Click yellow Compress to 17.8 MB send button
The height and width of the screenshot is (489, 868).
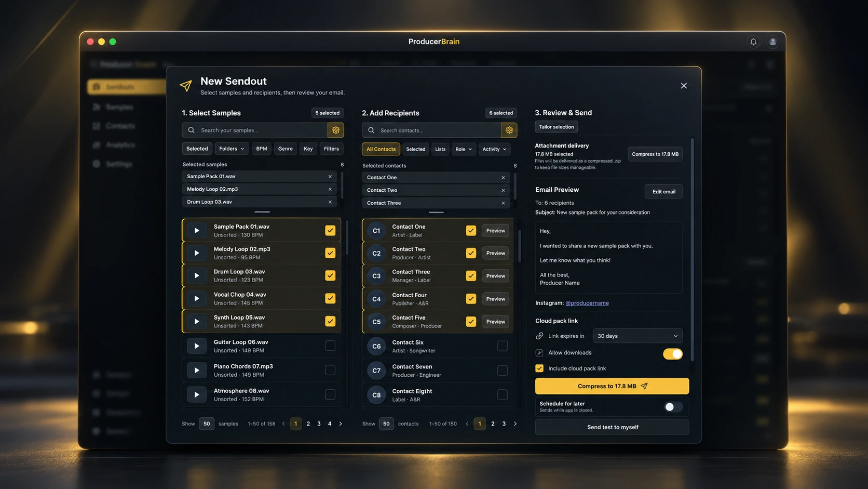[x=612, y=386]
